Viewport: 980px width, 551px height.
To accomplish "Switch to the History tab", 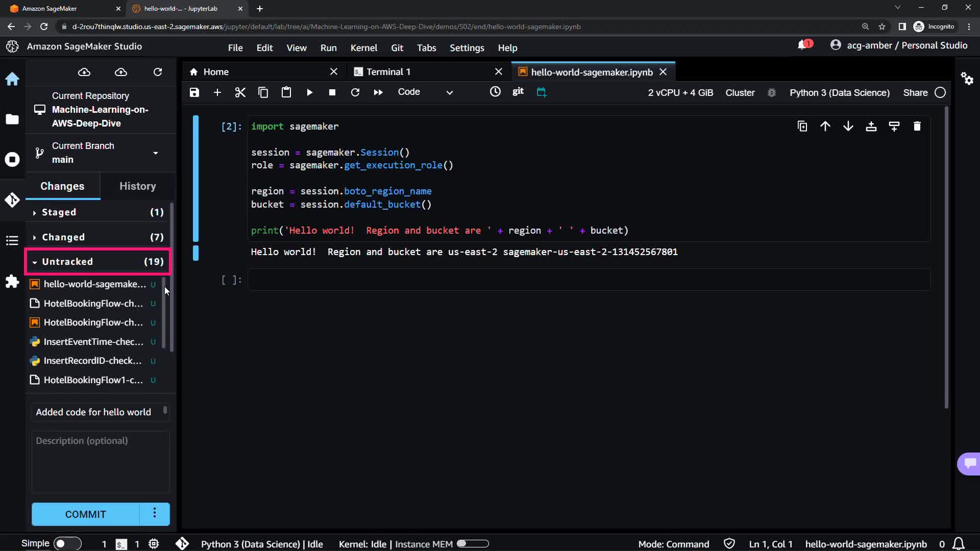I will 137,186.
